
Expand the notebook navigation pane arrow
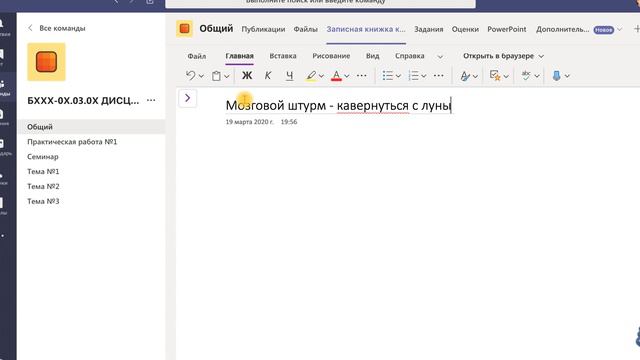[x=188, y=98]
